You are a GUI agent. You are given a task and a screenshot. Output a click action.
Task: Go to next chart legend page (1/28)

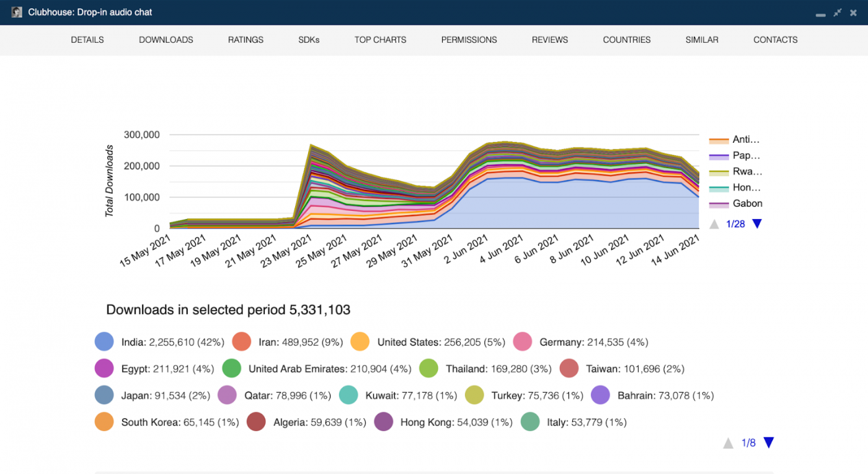point(756,224)
